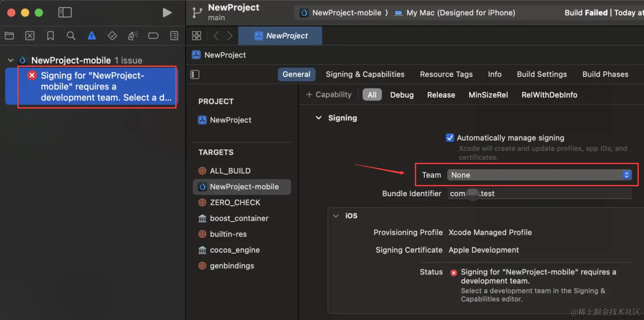Image resolution: width=644 pixels, height=320 pixels.
Task: Switch to Signing & Capabilities tab
Action: pos(365,74)
